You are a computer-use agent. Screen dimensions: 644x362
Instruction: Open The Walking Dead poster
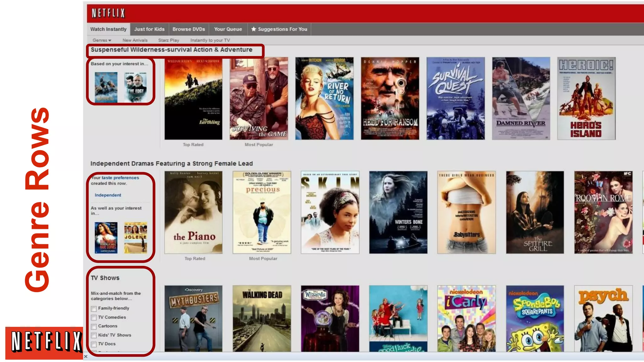(262, 318)
